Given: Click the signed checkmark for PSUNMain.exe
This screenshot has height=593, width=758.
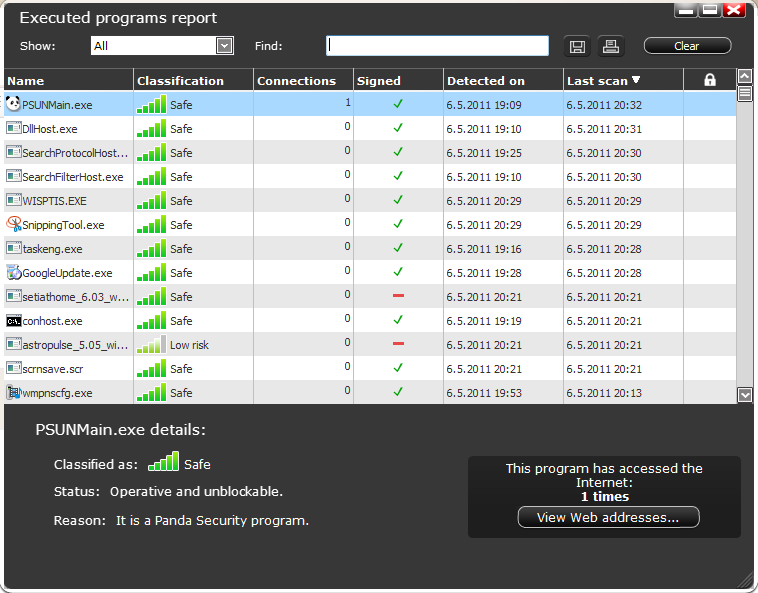Looking at the screenshot, I should pyautogui.click(x=398, y=103).
